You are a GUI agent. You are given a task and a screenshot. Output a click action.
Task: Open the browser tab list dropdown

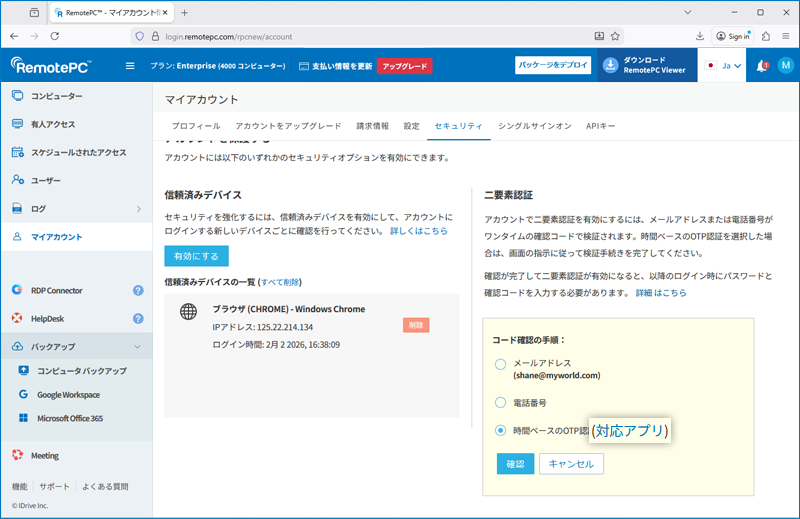[x=687, y=12]
